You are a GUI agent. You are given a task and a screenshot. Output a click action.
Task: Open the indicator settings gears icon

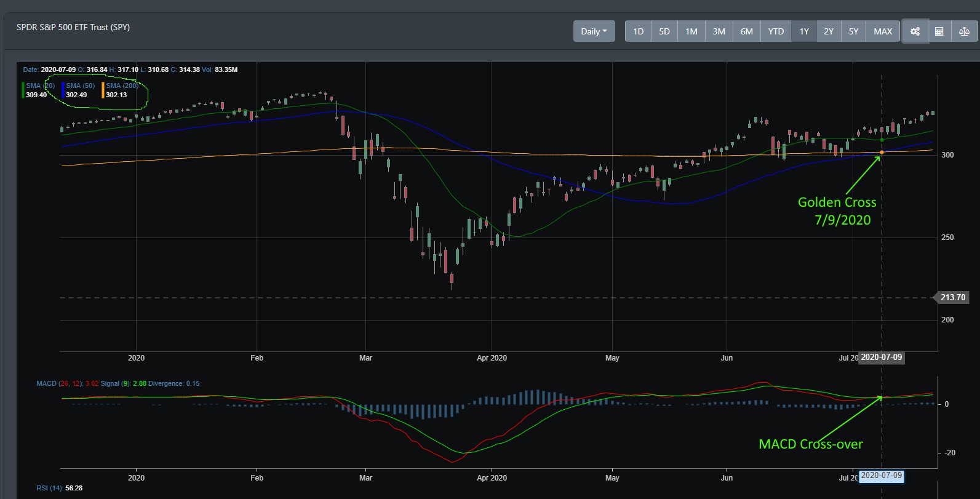click(915, 31)
